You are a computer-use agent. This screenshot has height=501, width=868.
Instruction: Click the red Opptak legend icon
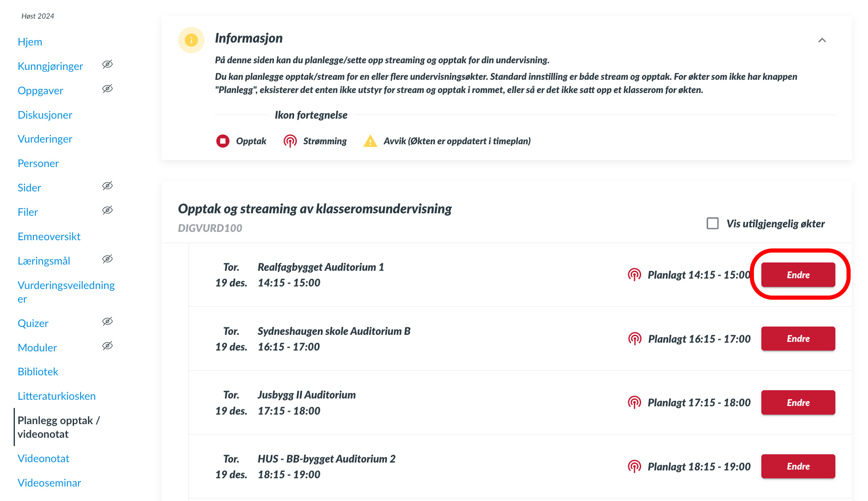[223, 141]
